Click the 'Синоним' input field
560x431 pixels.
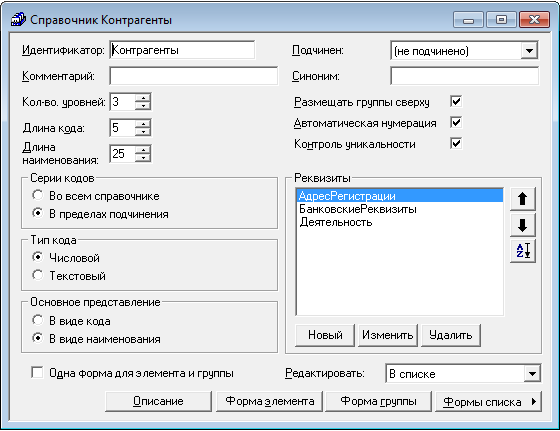(x=465, y=76)
